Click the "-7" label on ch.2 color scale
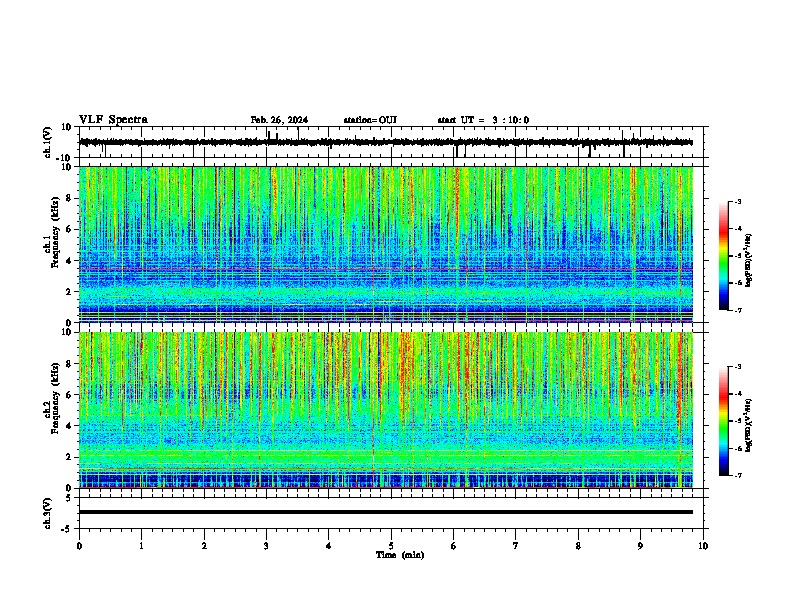This screenshot has width=792, height=612. (738, 476)
